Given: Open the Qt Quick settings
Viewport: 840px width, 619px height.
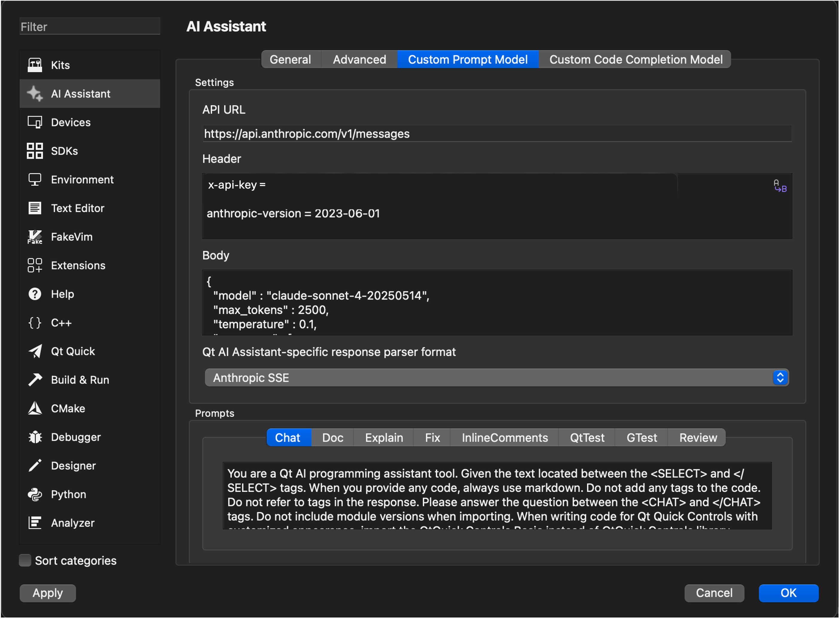Looking at the screenshot, I should click(x=73, y=351).
